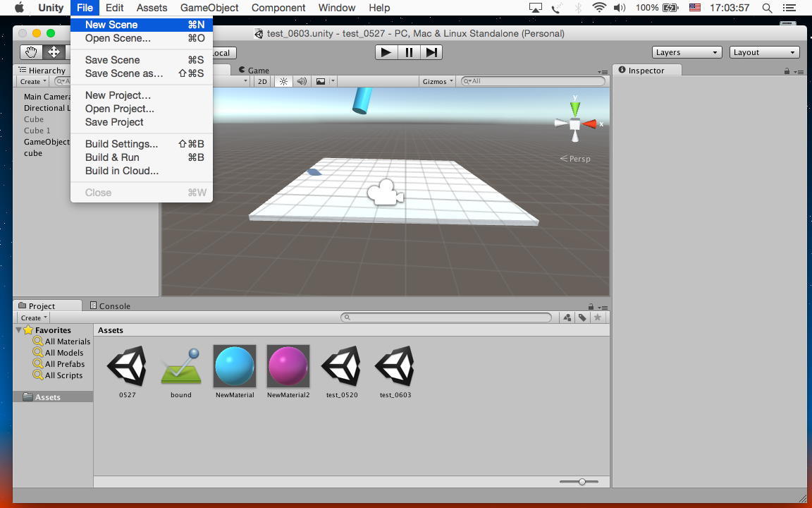Image resolution: width=812 pixels, height=508 pixels.
Task: Select Save Scene as... entry
Action: click(x=142, y=73)
